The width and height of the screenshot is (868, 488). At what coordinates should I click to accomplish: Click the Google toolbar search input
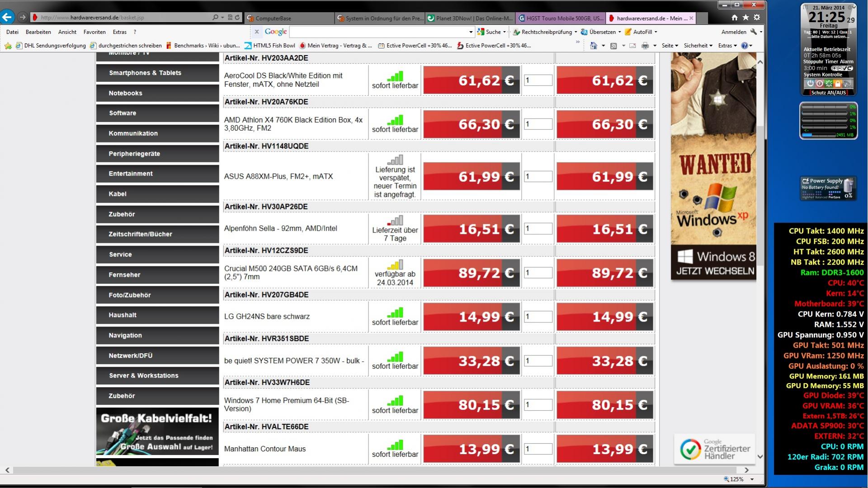point(378,32)
